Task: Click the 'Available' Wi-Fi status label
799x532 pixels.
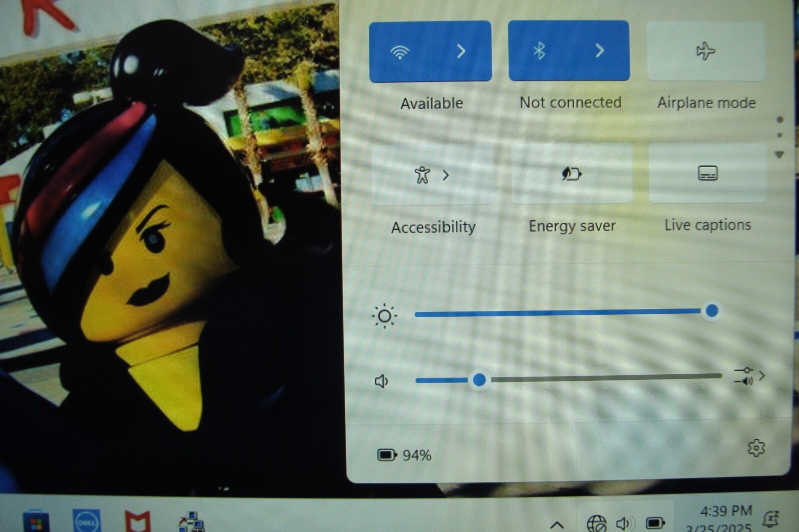Action: (x=432, y=103)
